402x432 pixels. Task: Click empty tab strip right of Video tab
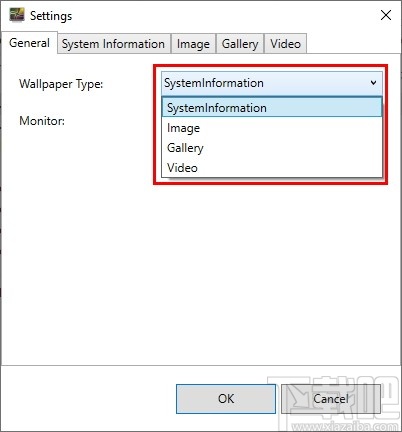[x=353, y=43]
